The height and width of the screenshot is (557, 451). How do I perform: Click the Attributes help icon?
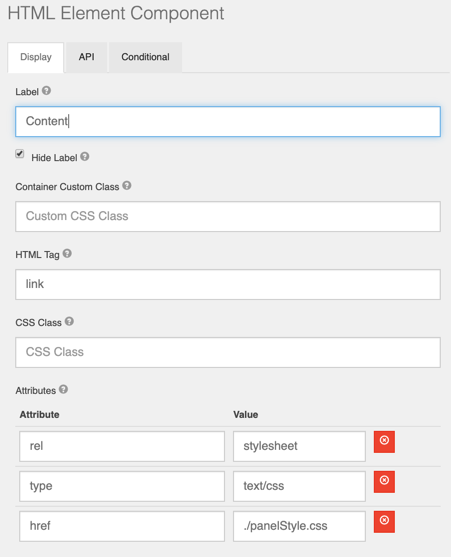64,389
